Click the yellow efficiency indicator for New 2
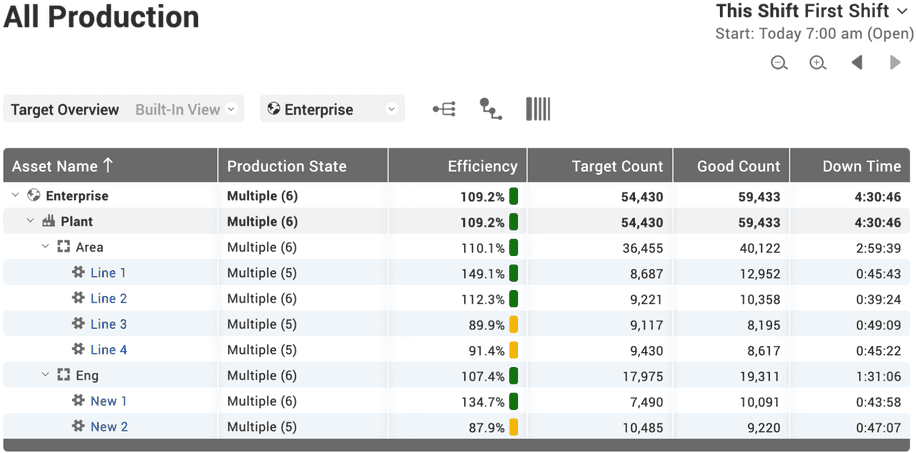This screenshot has height=453, width=916. 513,427
